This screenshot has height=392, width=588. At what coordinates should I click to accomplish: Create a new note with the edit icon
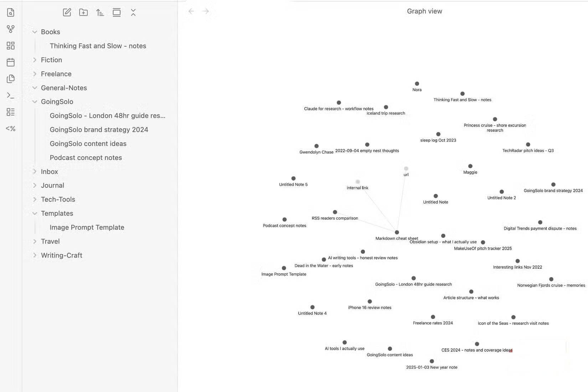[x=67, y=12]
